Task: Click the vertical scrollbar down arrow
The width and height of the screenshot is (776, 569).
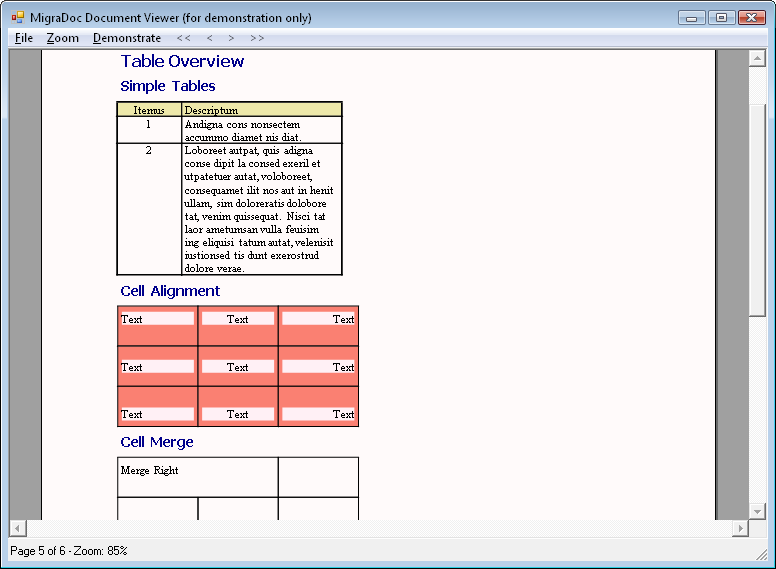Action: pyautogui.click(x=757, y=510)
